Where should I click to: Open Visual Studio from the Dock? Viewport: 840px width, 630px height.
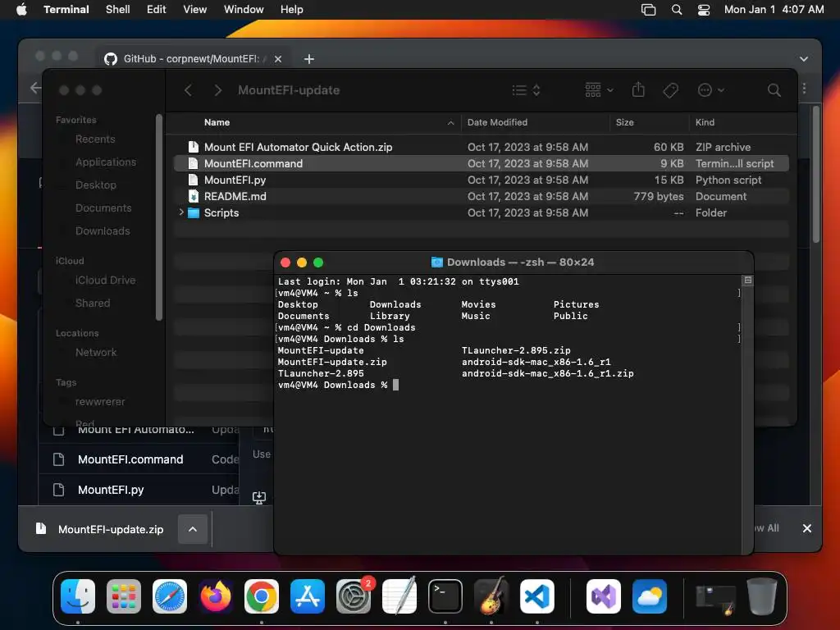604,596
